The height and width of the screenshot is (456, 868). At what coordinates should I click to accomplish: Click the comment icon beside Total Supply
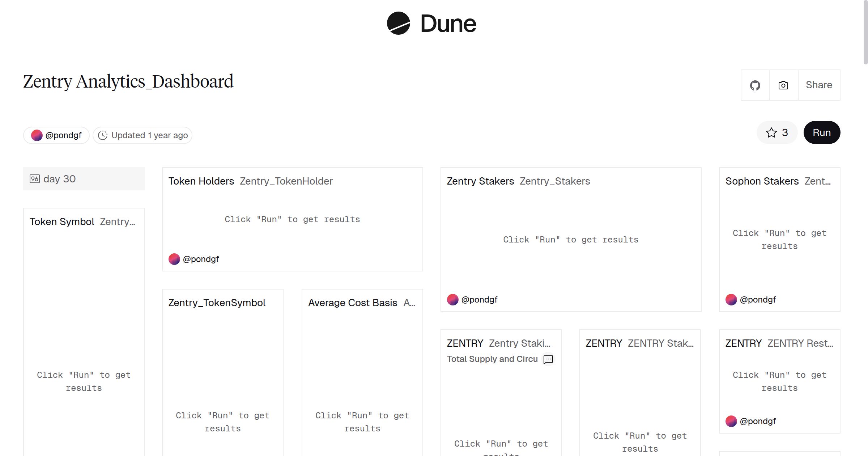[548, 359]
